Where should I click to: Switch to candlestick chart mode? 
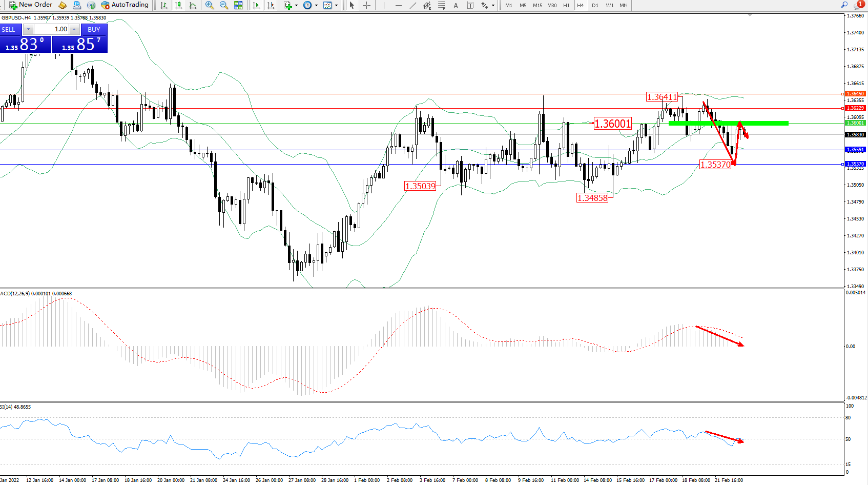coord(178,5)
